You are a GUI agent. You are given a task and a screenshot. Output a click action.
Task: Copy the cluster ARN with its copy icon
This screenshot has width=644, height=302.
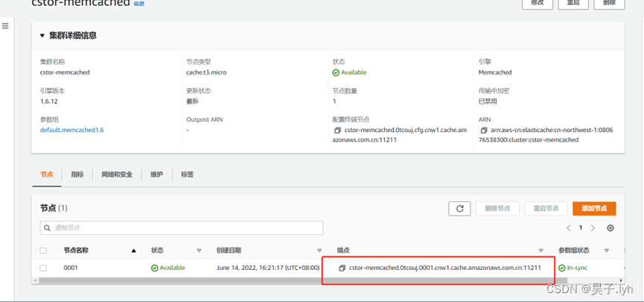(x=484, y=130)
